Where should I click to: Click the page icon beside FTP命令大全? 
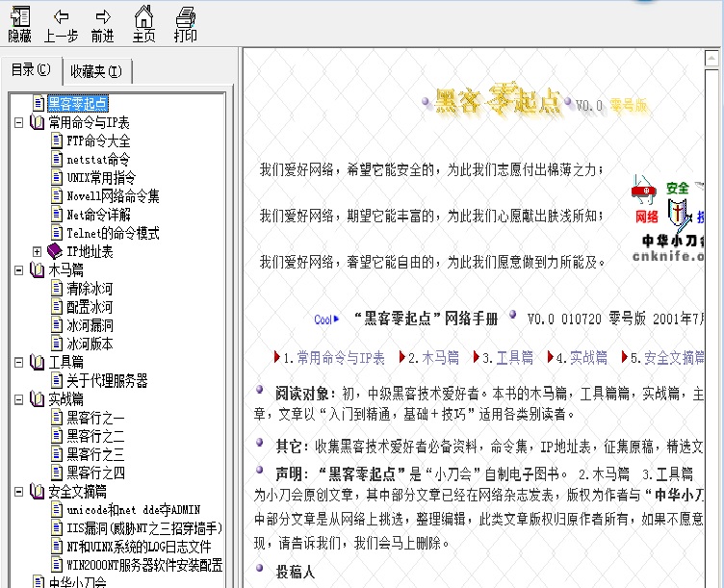click(x=57, y=141)
